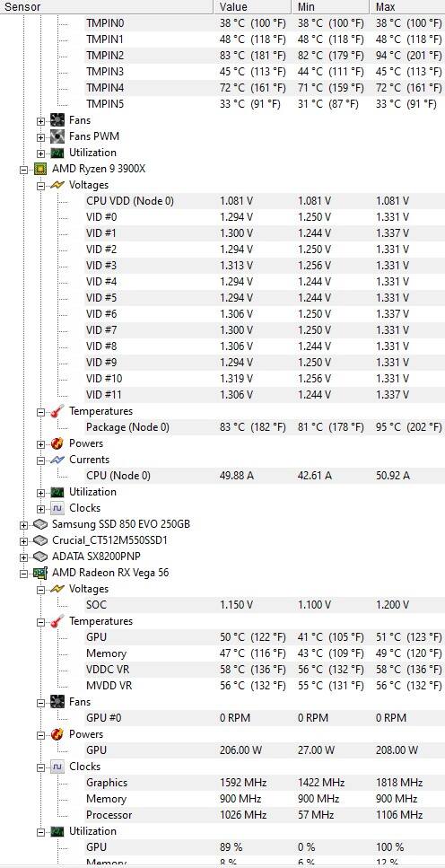Sort by the Max column header
The width and height of the screenshot is (445, 868).
(x=406, y=6)
